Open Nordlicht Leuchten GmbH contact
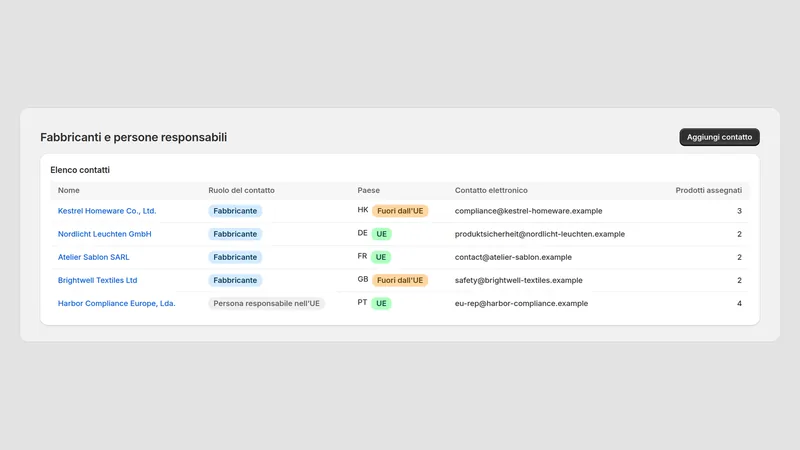 tap(105, 234)
